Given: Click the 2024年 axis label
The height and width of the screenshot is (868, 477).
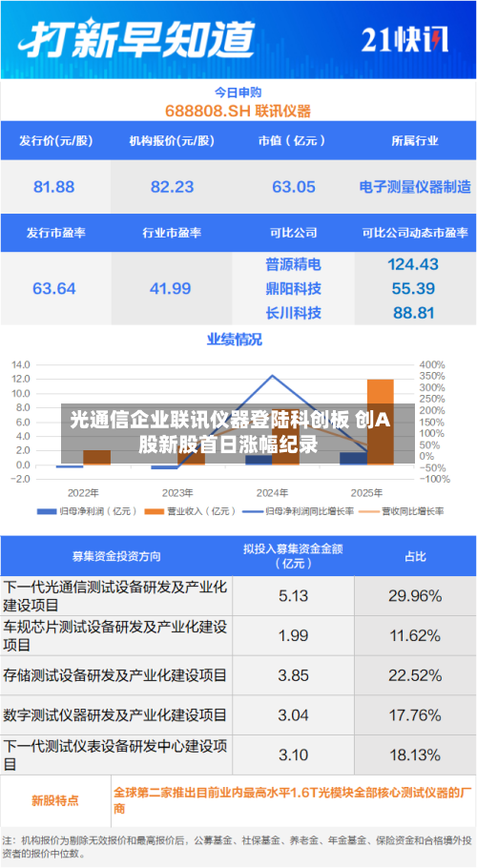Looking at the screenshot, I should (272, 492).
